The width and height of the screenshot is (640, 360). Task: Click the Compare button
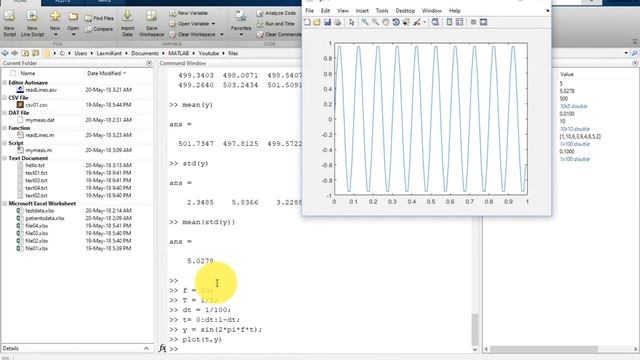[x=99, y=29]
